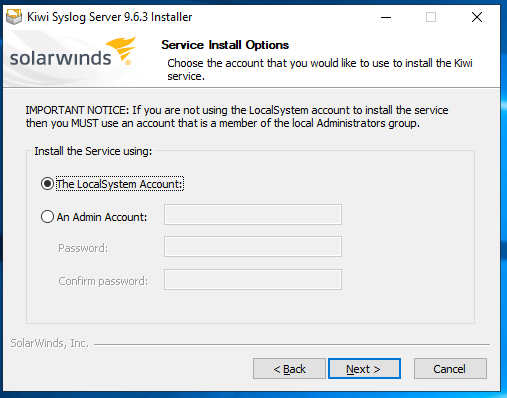The height and width of the screenshot is (398, 507).
Task: Close the installer window
Action: (x=477, y=17)
